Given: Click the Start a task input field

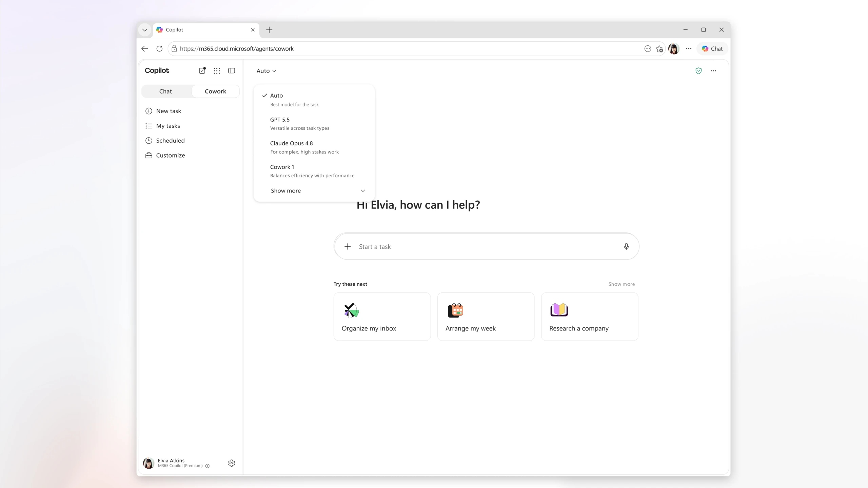Looking at the screenshot, I should coord(487,246).
